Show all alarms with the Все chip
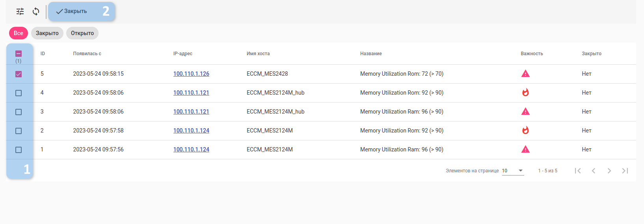The width and height of the screenshot is (644, 224). 19,33
